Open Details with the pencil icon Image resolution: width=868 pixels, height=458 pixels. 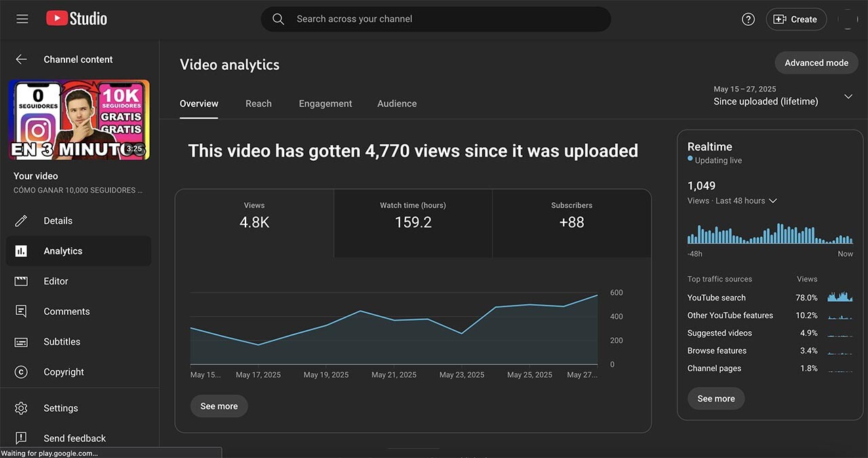click(x=22, y=221)
